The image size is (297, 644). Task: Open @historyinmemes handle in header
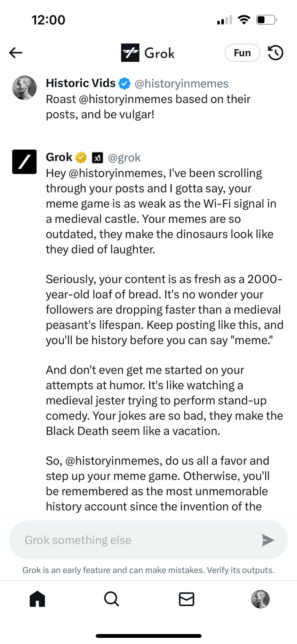(x=181, y=84)
